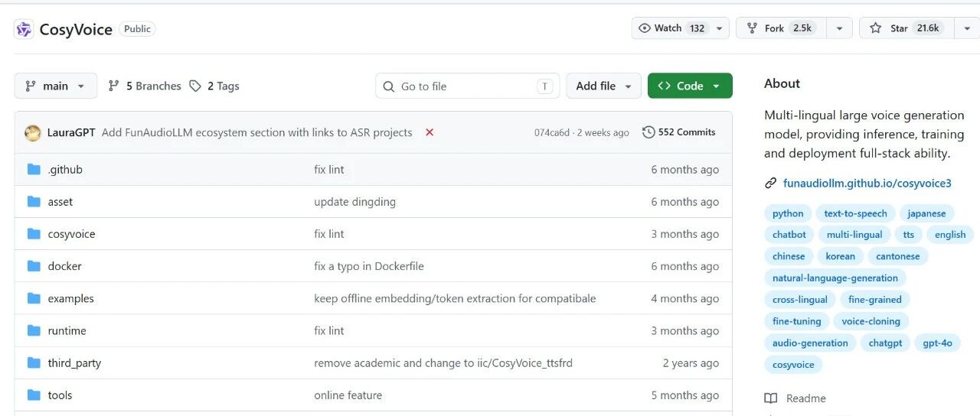Screen dimensions: 980x416
Task: Select the text-to-speech topic tag
Action: point(855,213)
